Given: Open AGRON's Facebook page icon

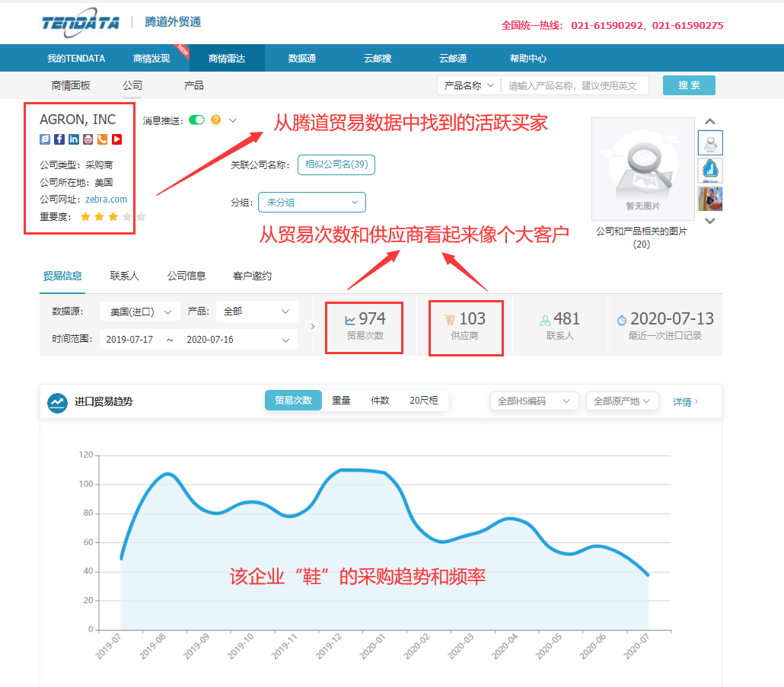Looking at the screenshot, I should tap(59, 139).
